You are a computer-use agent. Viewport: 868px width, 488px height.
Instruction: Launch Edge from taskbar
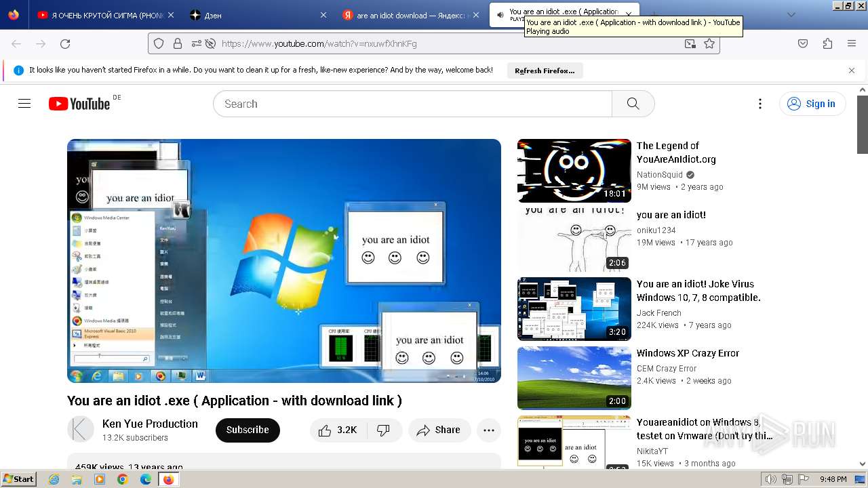pos(146,479)
